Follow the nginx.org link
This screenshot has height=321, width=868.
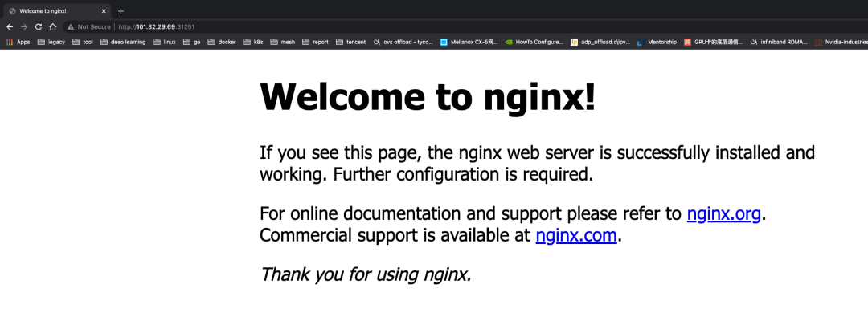tap(723, 213)
